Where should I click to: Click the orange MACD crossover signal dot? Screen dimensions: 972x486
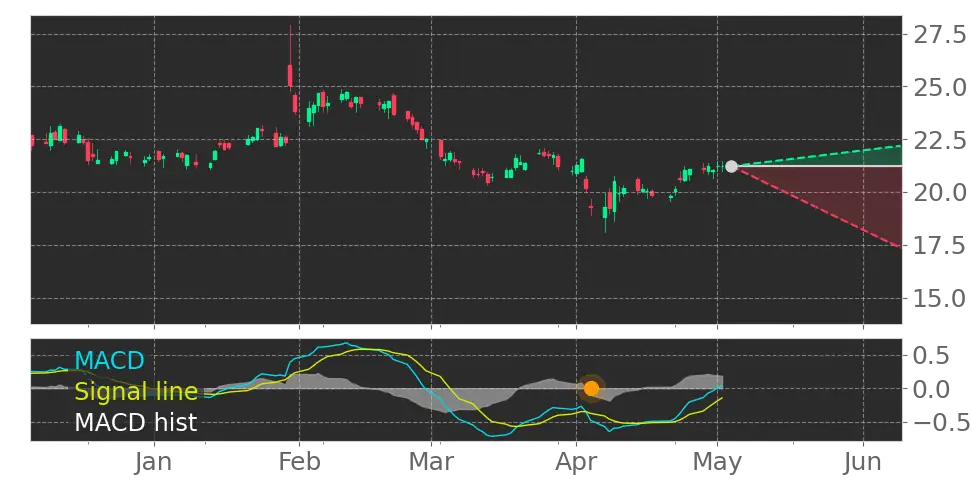591,389
